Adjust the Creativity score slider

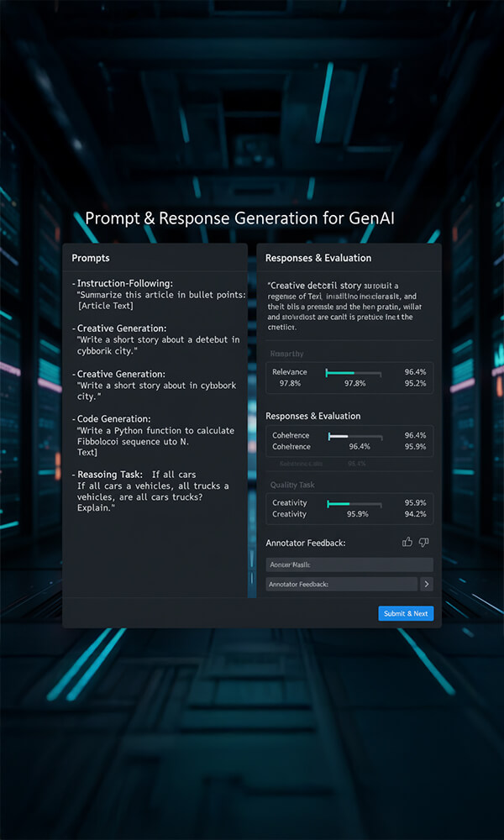point(353,503)
